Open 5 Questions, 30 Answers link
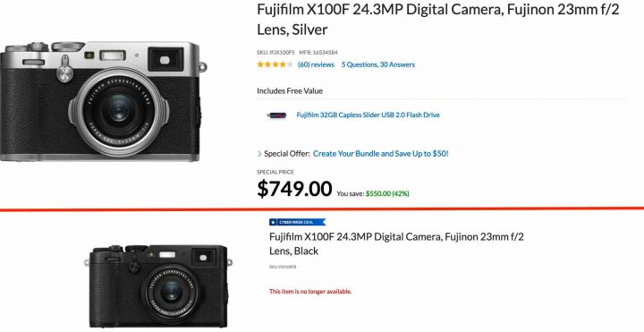The image size is (644, 332). (377, 64)
